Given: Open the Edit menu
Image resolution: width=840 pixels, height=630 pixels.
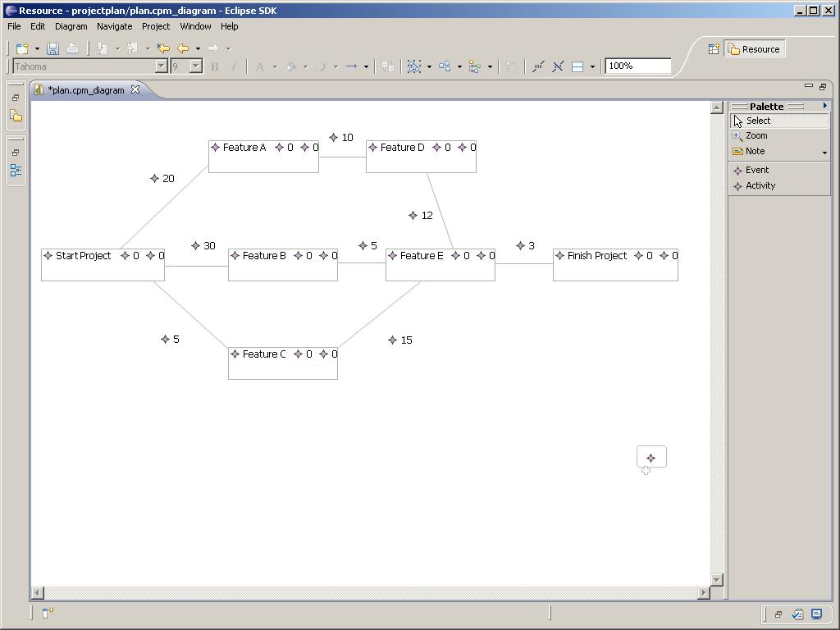Looking at the screenshot, I should click(38, 26).
